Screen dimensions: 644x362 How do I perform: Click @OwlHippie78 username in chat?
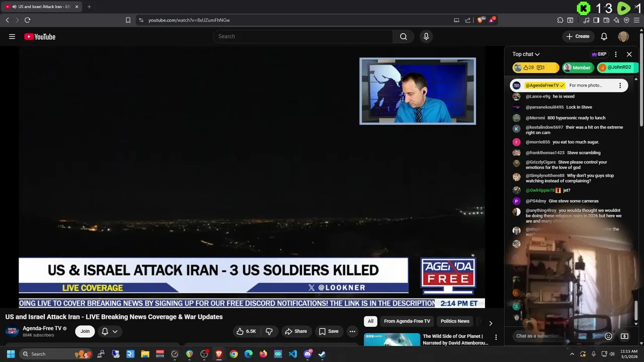pos(540,191)
